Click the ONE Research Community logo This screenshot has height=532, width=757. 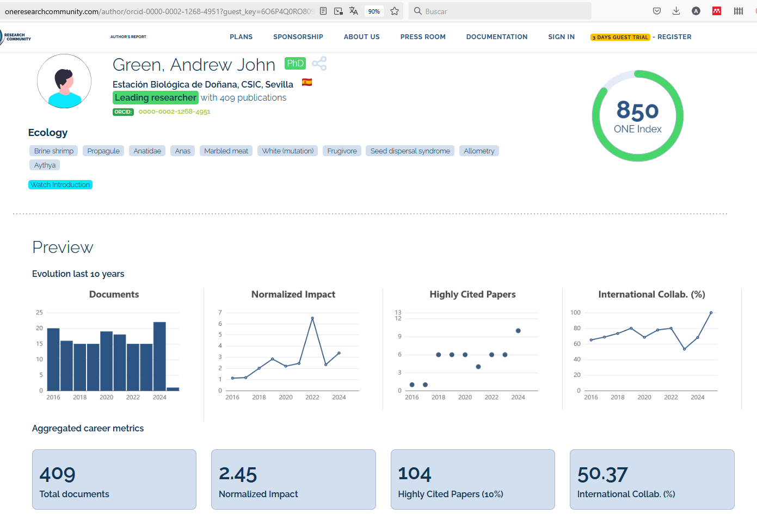15,37
